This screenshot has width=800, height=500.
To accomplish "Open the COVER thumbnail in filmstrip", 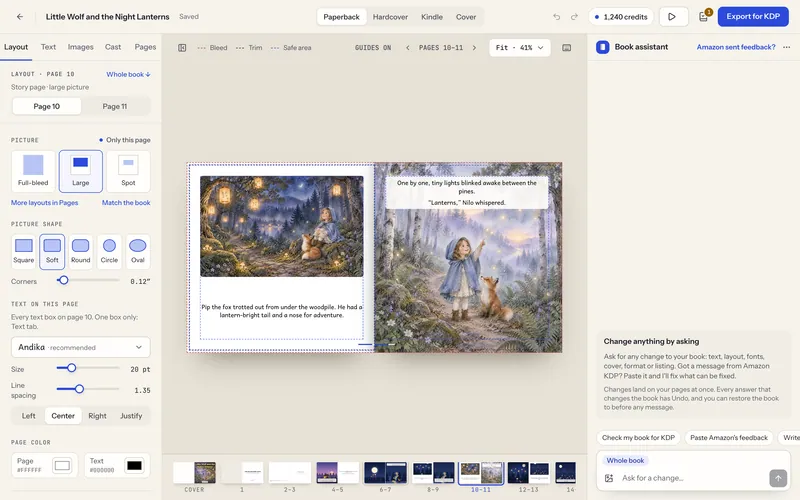I will [x=194, y=473].
